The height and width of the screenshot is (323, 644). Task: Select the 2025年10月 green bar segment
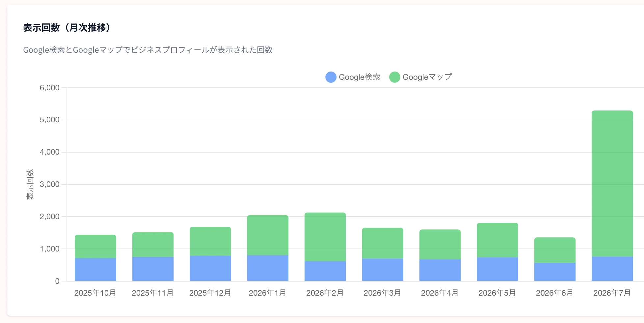pyautogui.click(x=95, y=247)
